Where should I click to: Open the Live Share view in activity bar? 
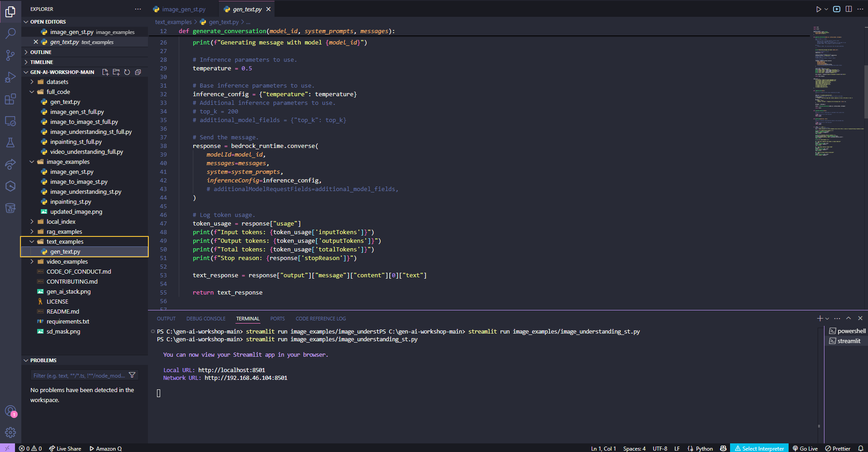10,164
